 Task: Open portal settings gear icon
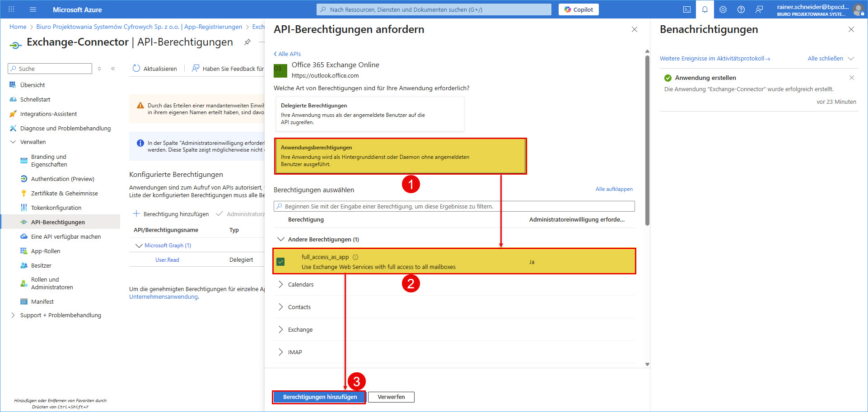[x=723, y=9]
